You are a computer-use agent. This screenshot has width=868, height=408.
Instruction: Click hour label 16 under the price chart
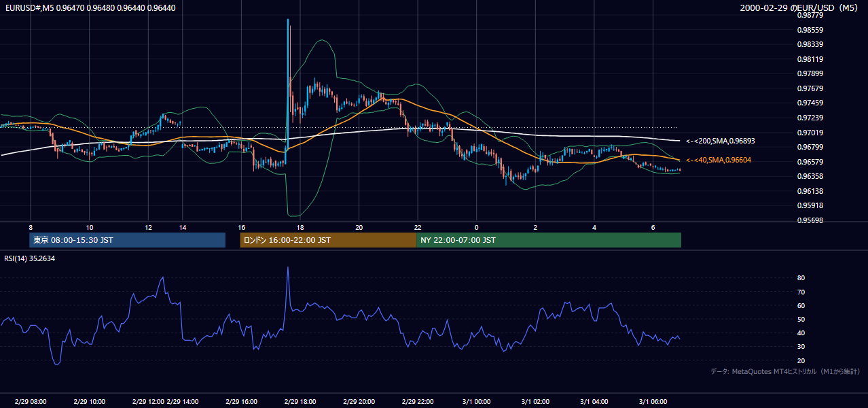click(241, 227)
